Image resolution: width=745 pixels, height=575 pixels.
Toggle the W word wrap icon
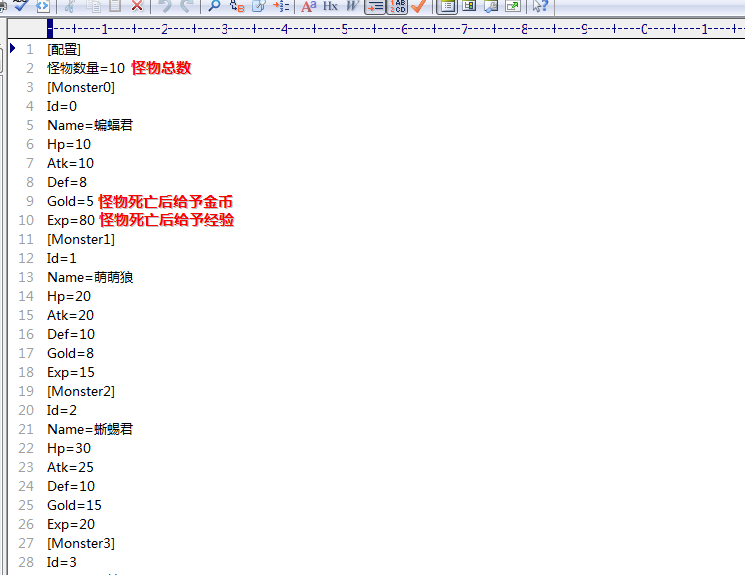pyautogui.click(x=352, y=6)
